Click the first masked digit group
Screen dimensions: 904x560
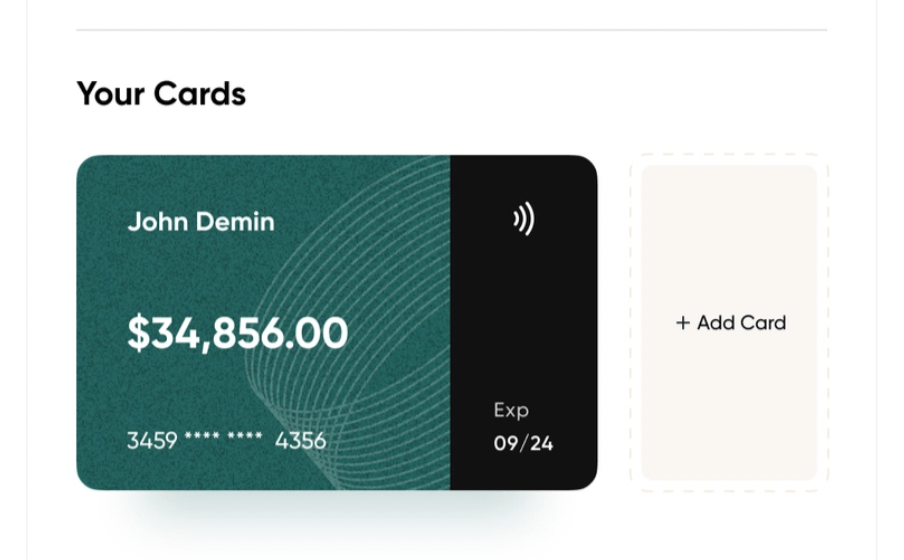(203, 439)
